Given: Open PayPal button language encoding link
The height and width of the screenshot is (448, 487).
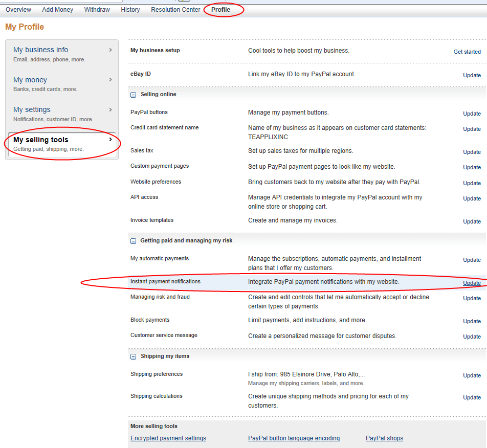Looking at the screenshot, I should pos(294,438).
